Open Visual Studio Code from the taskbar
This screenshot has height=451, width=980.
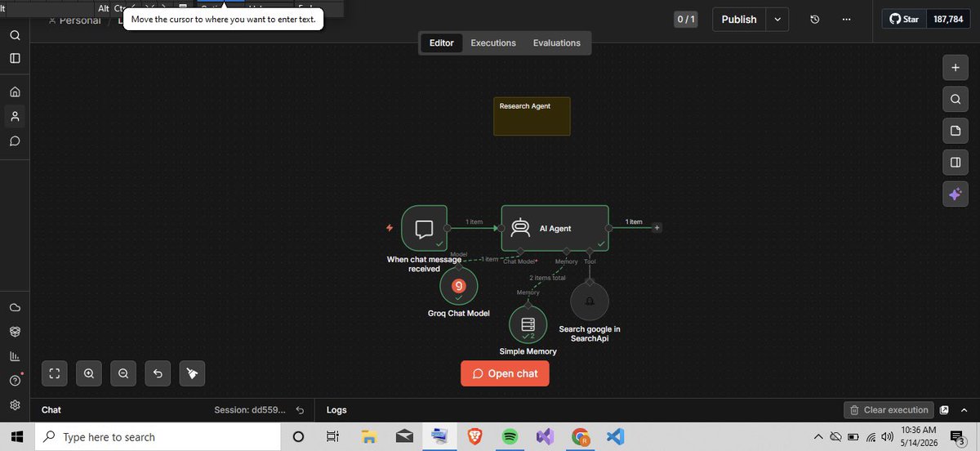click(x=616, y=437)
